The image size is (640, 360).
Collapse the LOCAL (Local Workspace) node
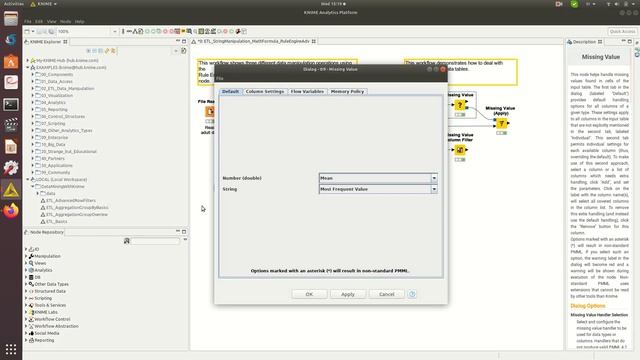point(28,179)
